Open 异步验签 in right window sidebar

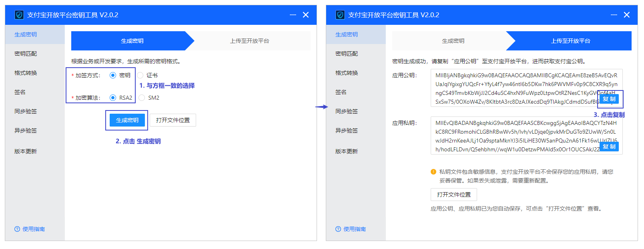point(356,131)
